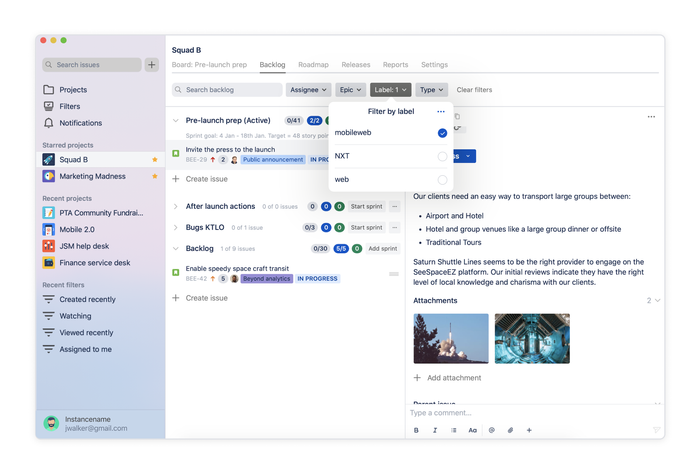This screenshot has height=474, width=700.
Task: Start sprint for Bugs KTLO
Action: (367, 227)
